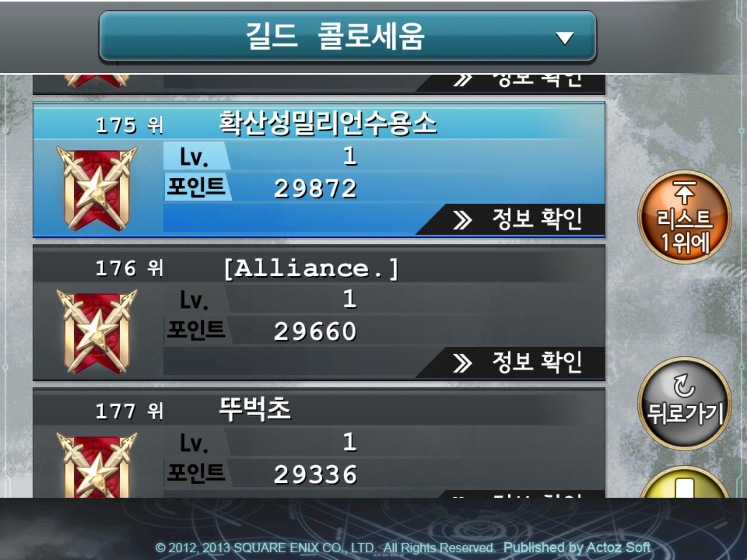Select the [Alliance.] guild name row
Screen dimensions: 747x560
[319, 267]
